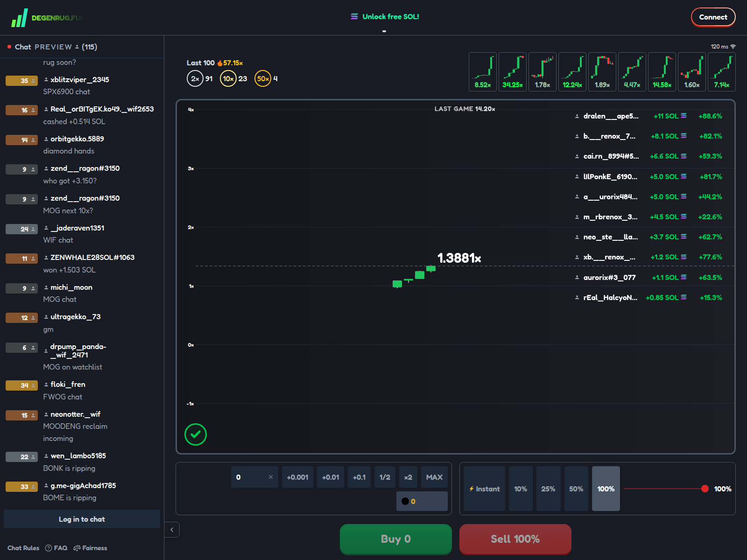Open the 12.24x past game thumbnail
The image size is (747, 560).
pyautogui.click(x=572, y=72)
